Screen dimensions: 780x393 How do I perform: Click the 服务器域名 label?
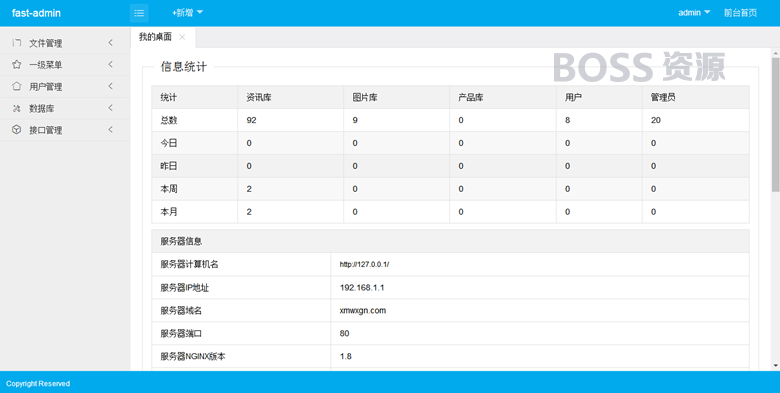[x=181, y=310]
